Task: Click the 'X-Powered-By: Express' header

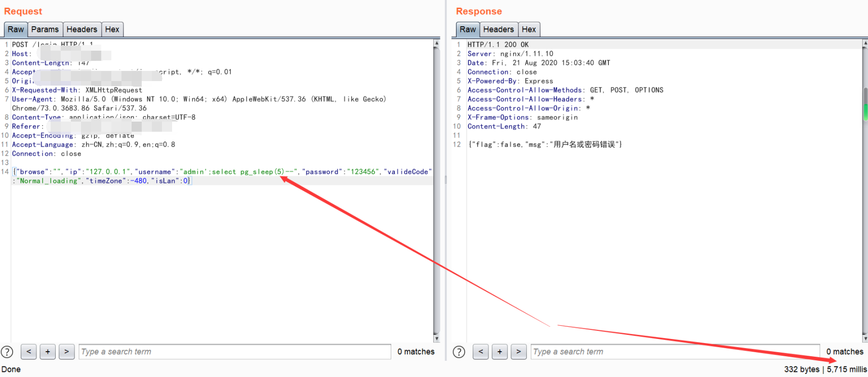Action: pos(510,81)
